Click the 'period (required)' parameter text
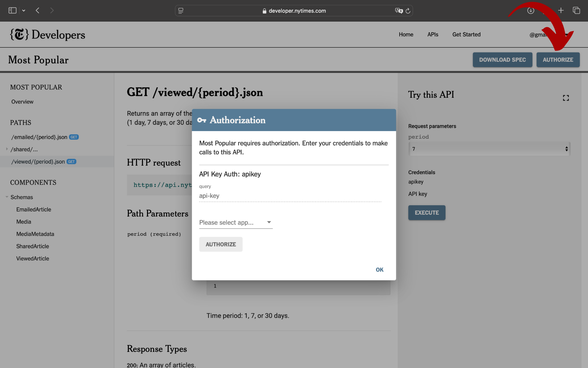 coord(154,234)
